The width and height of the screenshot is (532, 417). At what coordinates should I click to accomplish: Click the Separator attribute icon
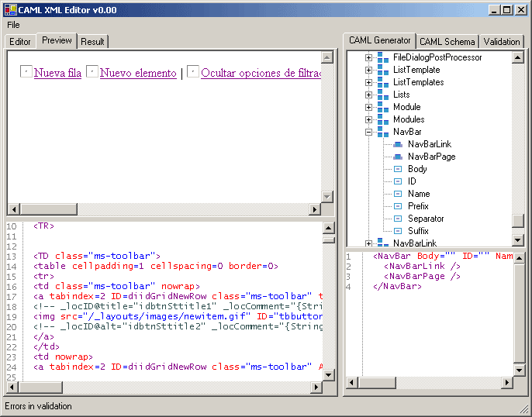(398, 219)
